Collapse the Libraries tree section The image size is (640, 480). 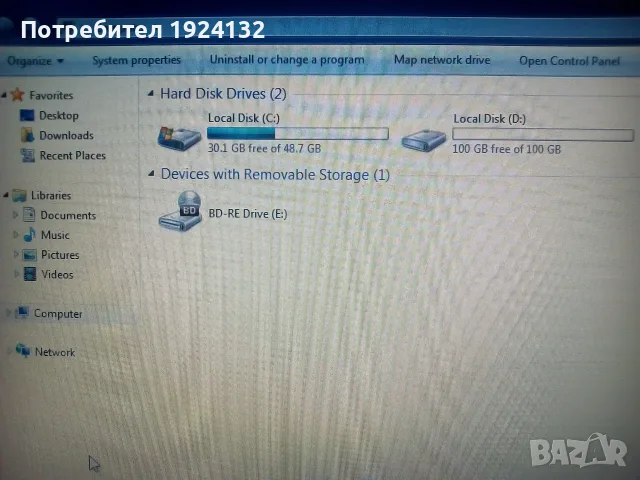(x=6, y=195)
